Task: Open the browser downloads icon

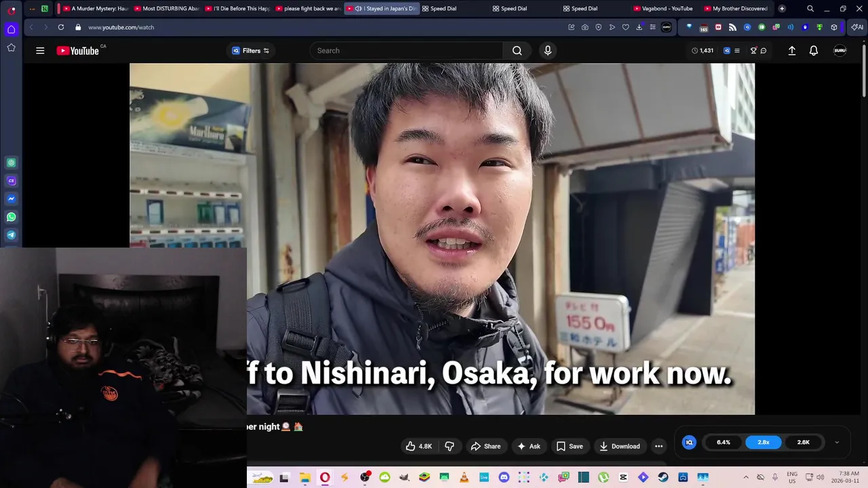Action: click(639, 27)
